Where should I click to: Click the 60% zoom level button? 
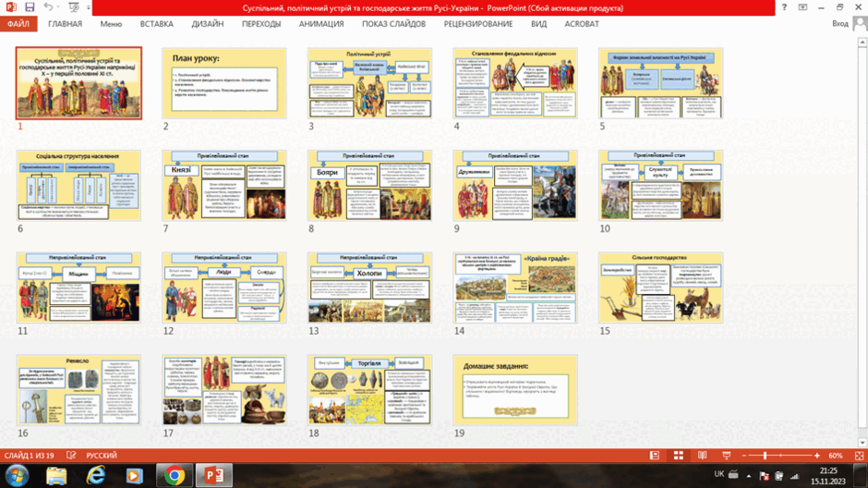point(836,456)
